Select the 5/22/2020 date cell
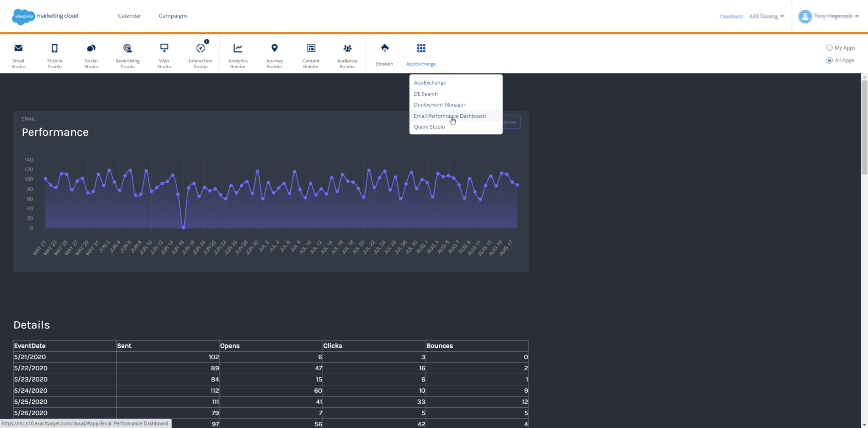The width and height of the screenshot is (868, 428). pos(65,368)
